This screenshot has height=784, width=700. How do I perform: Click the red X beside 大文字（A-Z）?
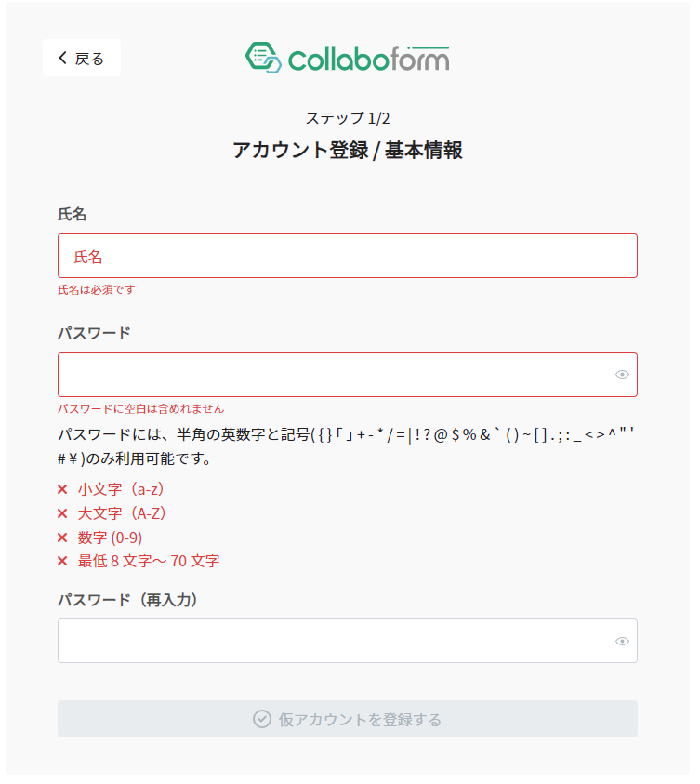pos(62,513)
